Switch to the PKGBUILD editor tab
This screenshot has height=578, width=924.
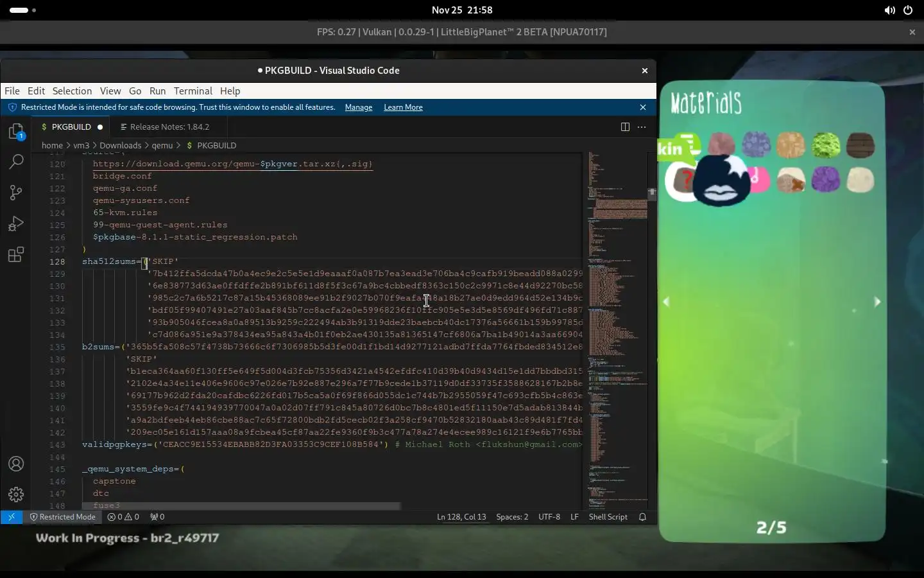click(71, 127)
